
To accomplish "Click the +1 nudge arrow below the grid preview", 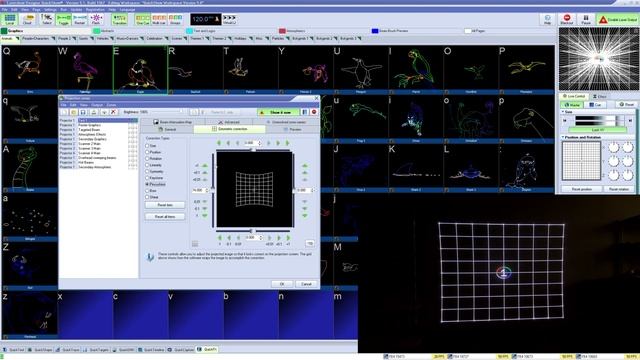I will pos(288,238).
